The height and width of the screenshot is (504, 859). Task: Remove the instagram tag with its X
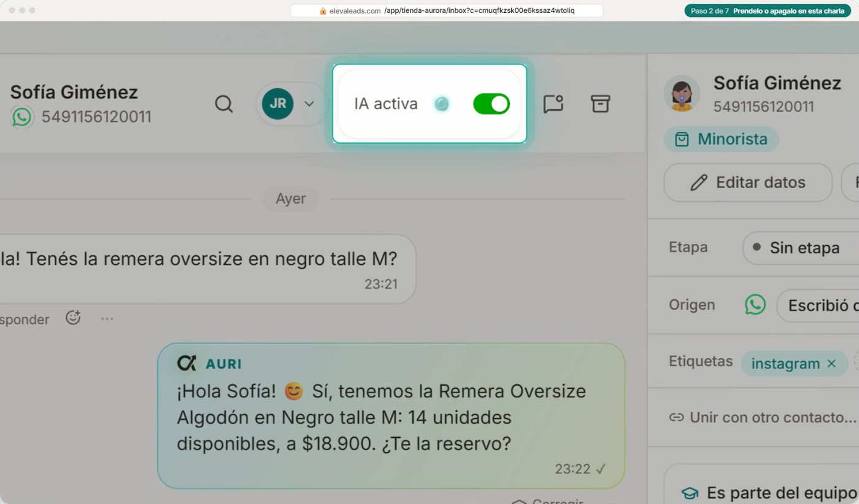coord(831,364)
